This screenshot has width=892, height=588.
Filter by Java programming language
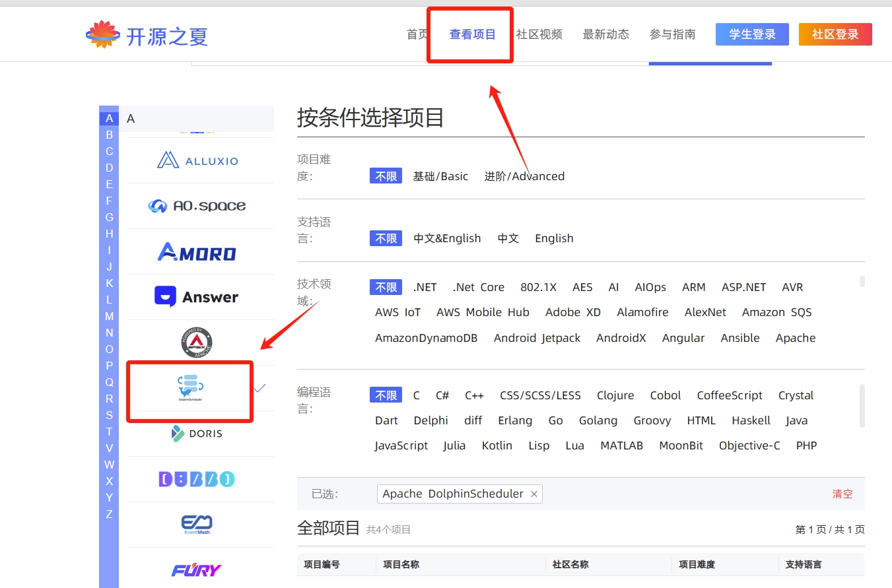797,420
